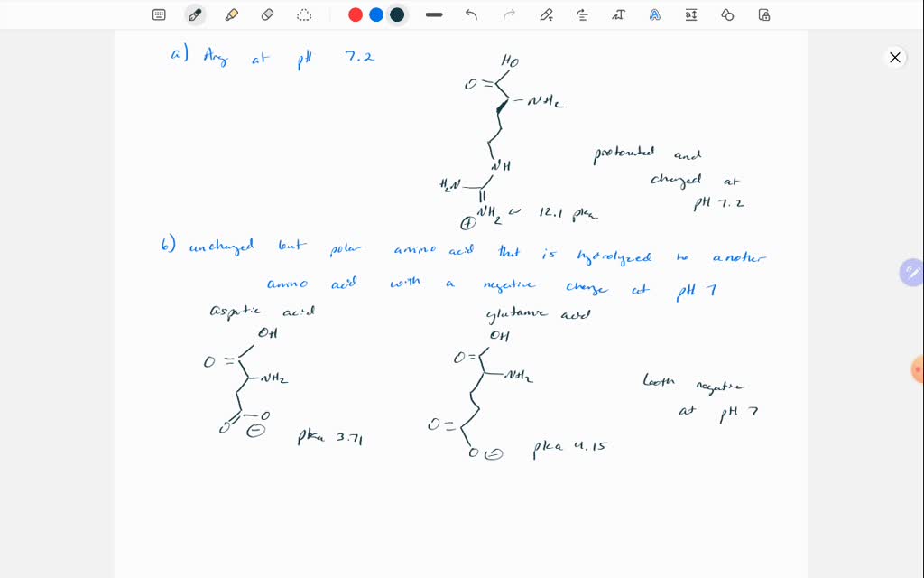Expand the floating pencil quick-tools bubble
Image resolution: width=924 pixels, height=578 pixels.
tap(911, 272)
